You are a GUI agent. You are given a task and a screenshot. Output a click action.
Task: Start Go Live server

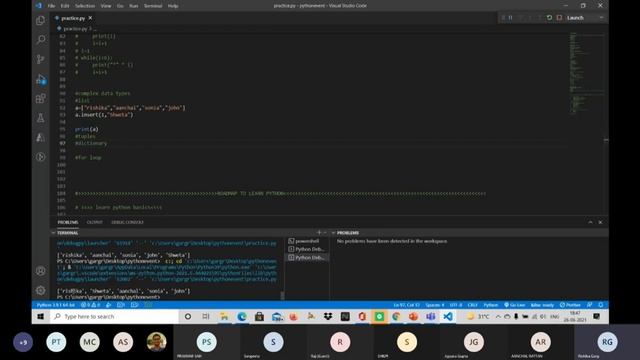(x=515, y=305)
